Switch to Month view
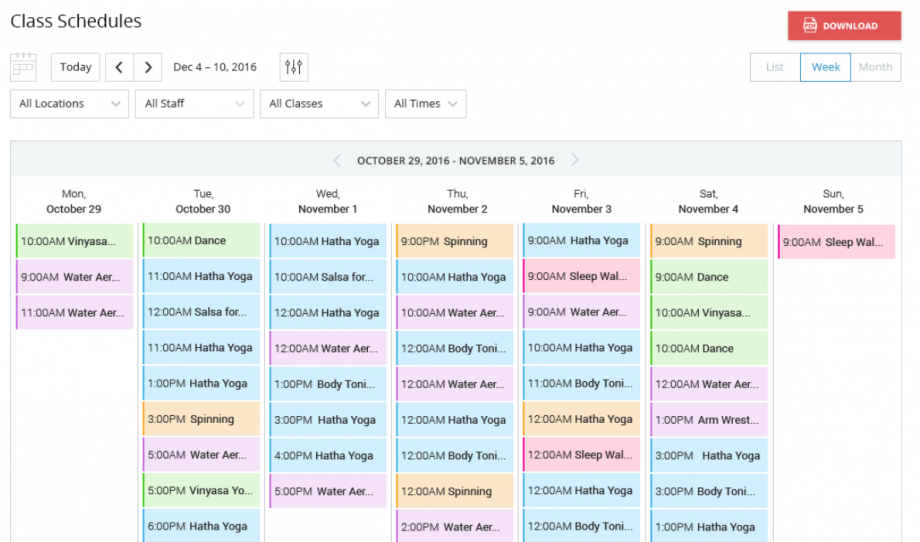The image size is (920, 542). [875, 67]
